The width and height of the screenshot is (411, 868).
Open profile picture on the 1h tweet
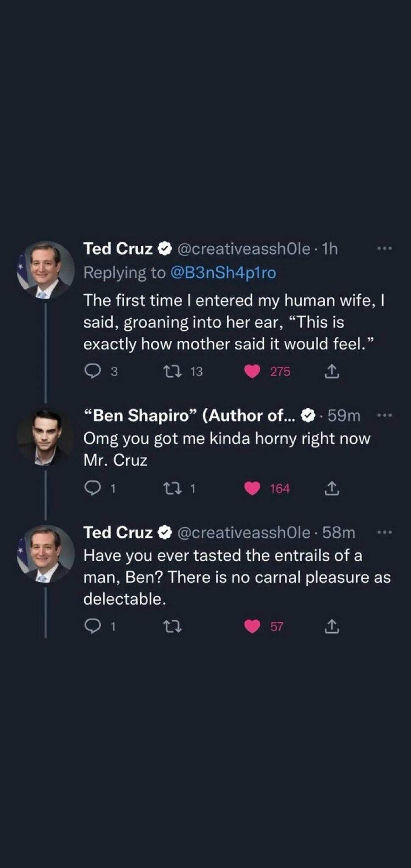pyautogui.click(x=45, y=270)
